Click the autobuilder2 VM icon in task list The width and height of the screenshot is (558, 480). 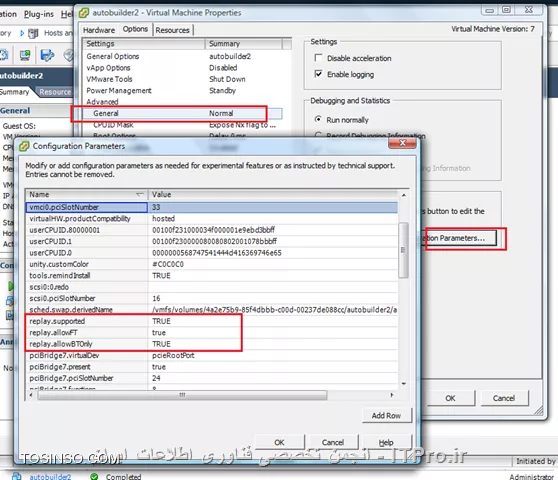tap(16, 476)
